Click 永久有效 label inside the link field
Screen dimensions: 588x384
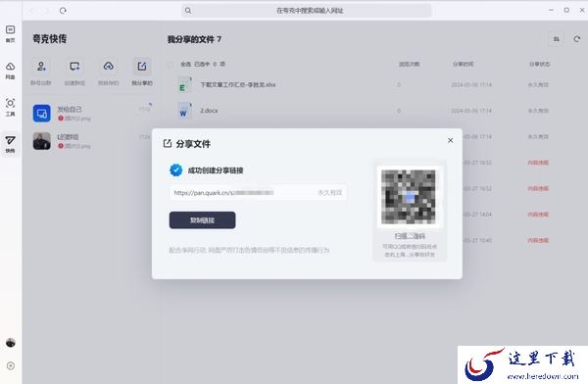pyautogui.click(x=330, y=193)
